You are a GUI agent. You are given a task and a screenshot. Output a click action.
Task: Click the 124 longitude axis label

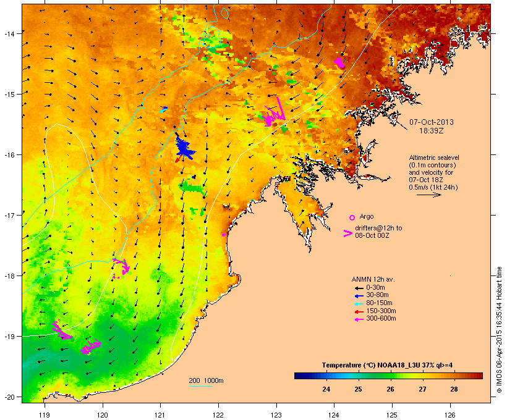pos(334,415)
